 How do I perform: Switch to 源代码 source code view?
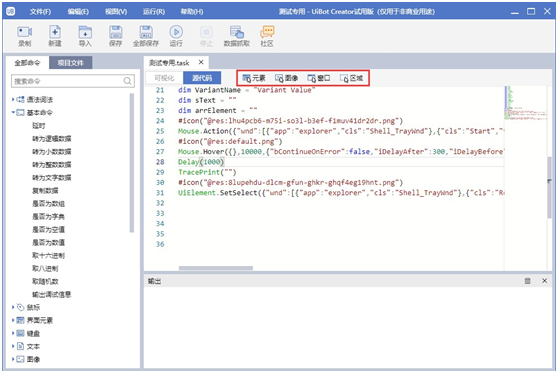tap(202, 78)
